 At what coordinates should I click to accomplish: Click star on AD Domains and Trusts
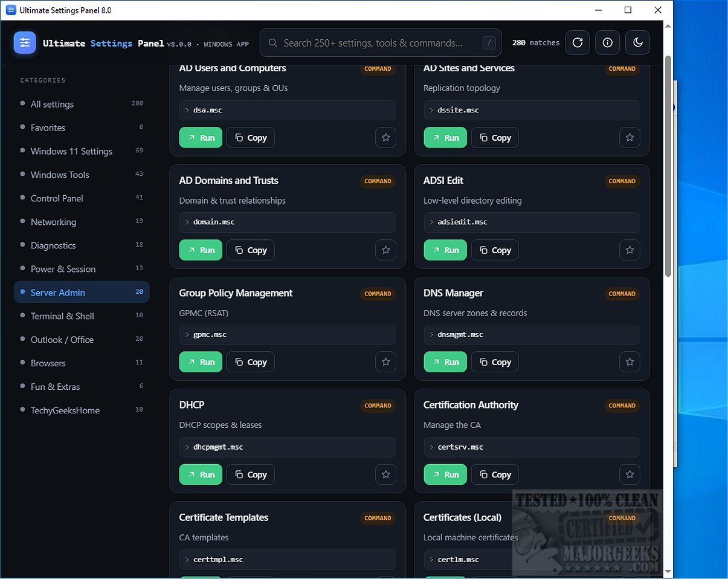click(x=385, y=250)
